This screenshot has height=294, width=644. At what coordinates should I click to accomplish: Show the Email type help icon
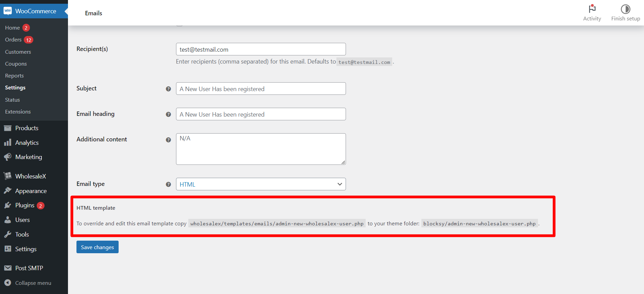(168, 184)
